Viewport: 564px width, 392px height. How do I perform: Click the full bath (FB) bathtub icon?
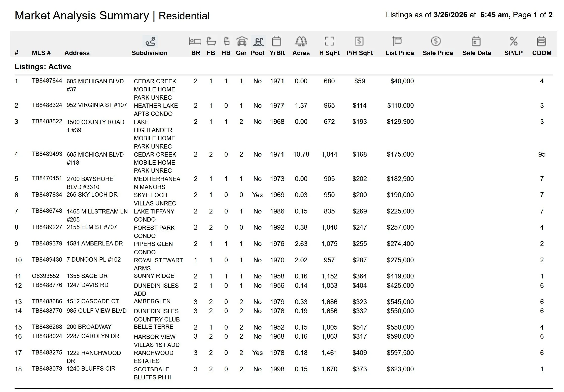[211, 41]
